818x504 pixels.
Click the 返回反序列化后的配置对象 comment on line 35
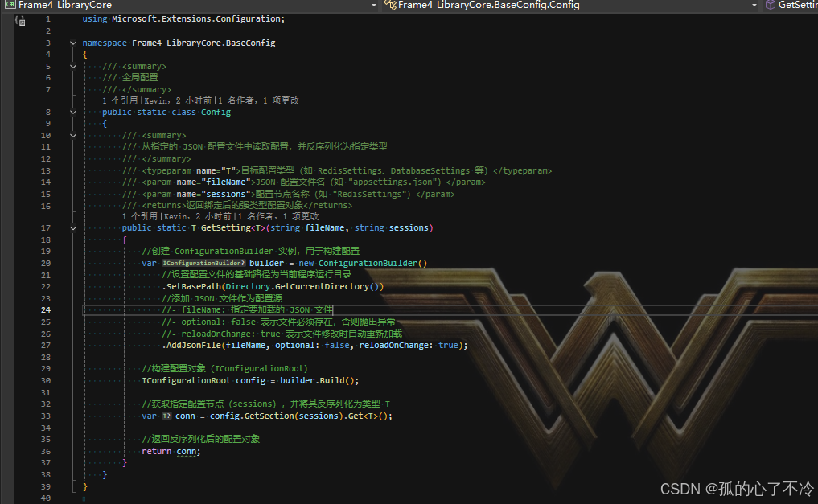tap(201, 439)
